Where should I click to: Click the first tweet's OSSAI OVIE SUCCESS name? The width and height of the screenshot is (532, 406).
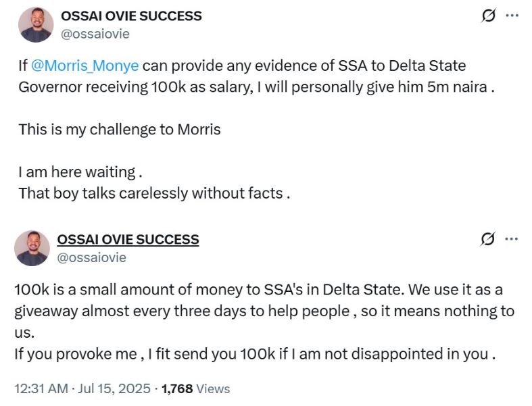131,16
